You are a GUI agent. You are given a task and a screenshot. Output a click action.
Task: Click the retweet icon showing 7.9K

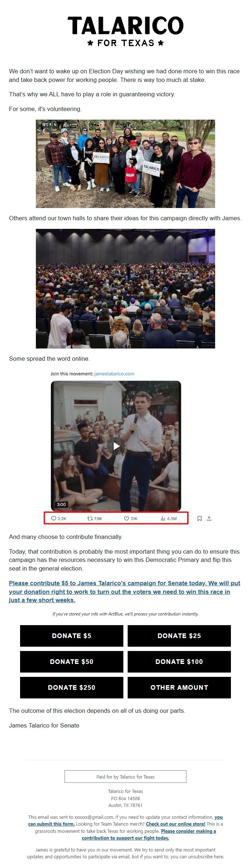pyautogui.click(x=90, y=518)
